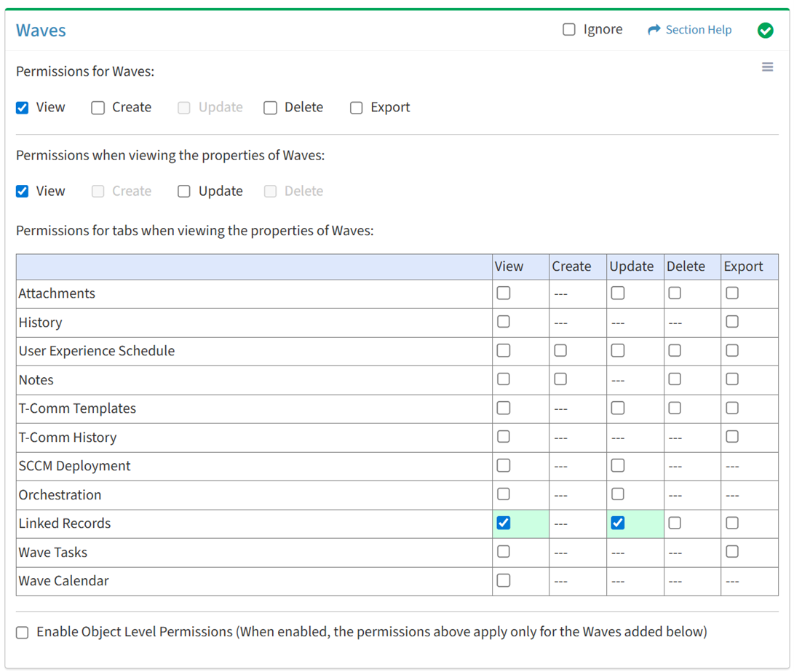
Task: Uncheck View for Waves properties
Action: coord(23,191)
